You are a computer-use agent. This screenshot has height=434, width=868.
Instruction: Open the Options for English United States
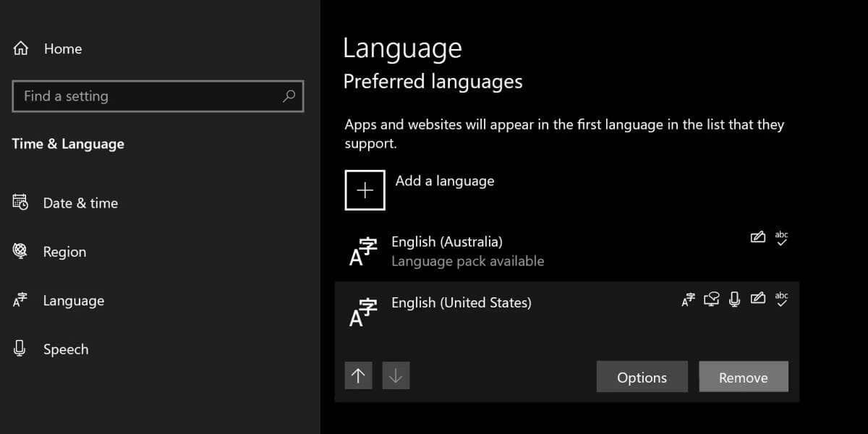coord(642,377)
